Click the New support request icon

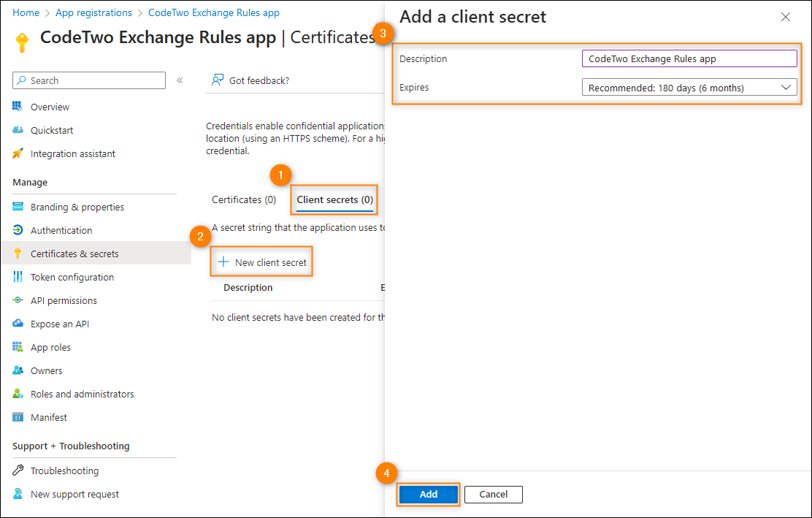(18, 494)
